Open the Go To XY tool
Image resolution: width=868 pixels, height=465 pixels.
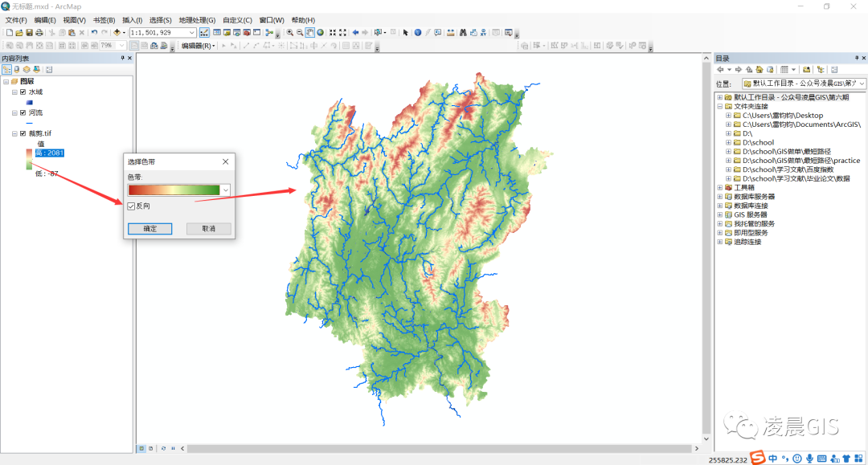pos(483,33)
